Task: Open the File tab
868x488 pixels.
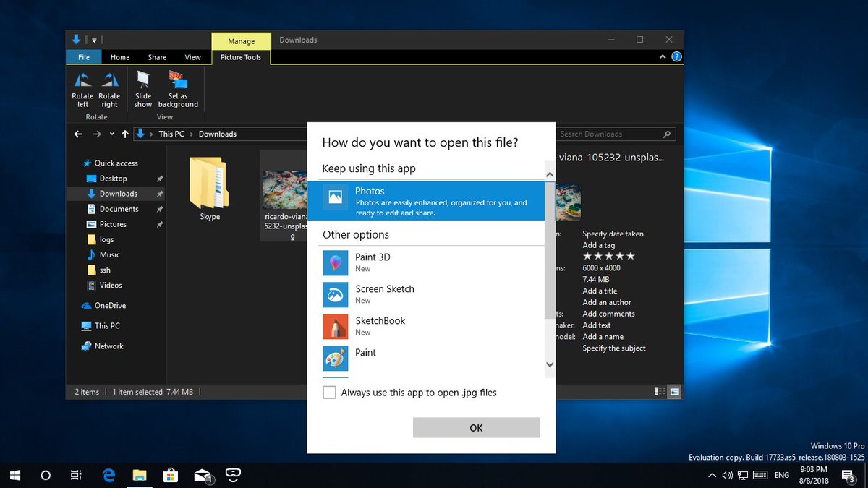Action: (84, 57)
